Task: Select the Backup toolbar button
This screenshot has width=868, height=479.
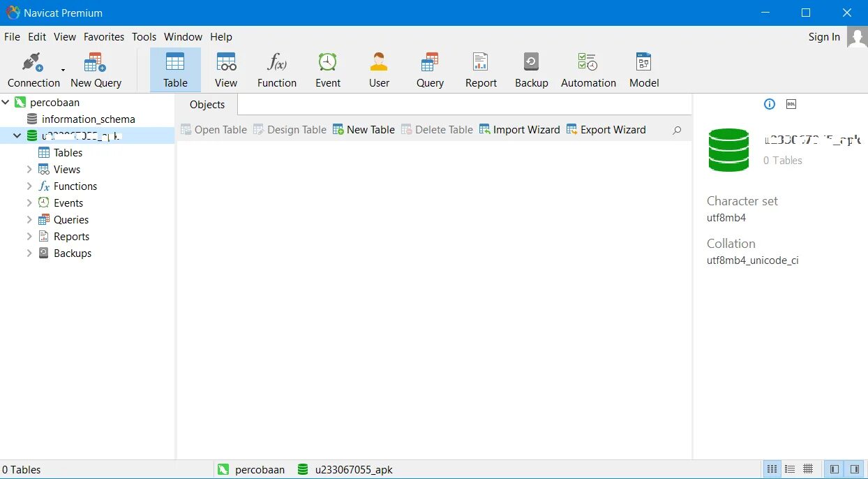Action: click(x=532, y=70)
